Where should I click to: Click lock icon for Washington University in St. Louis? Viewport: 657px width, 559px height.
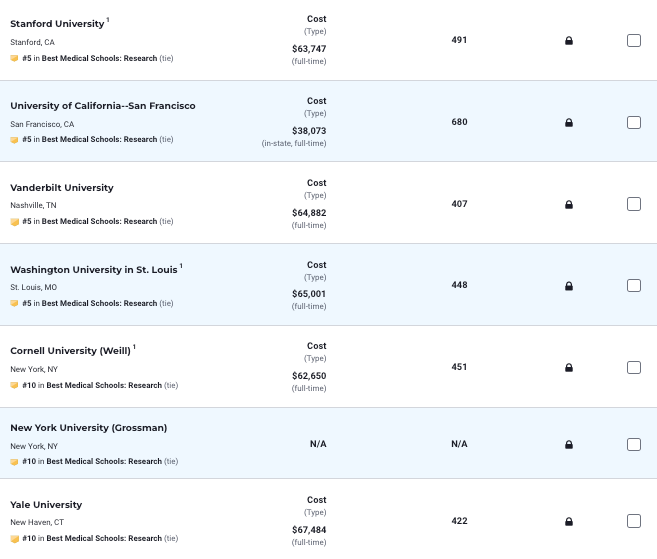(x=569, y=286)
